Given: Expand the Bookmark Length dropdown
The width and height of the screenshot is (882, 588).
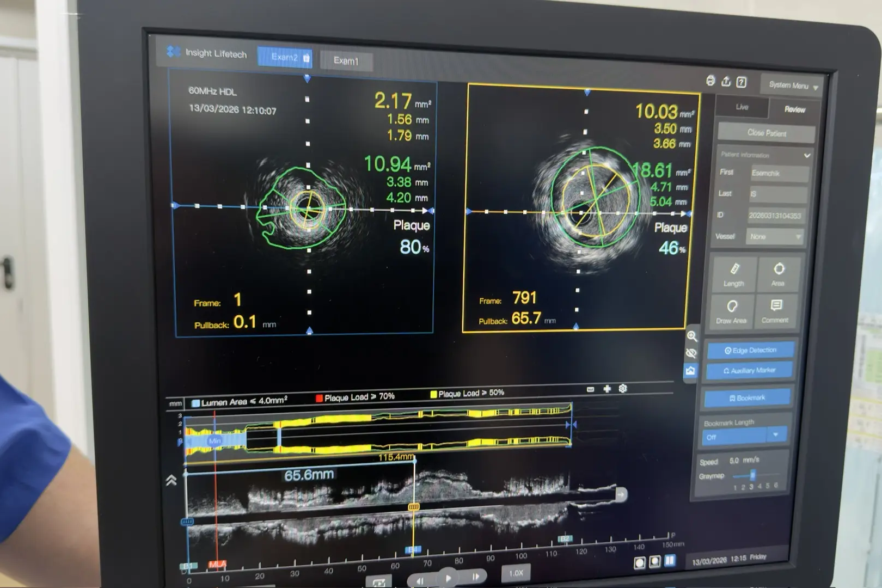Looking at the screenshot, I should click(776, 434).
